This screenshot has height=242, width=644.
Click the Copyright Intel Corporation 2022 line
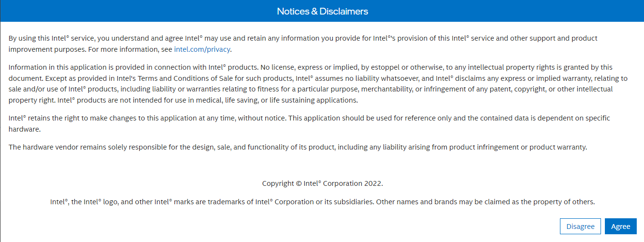pos(322,183)
